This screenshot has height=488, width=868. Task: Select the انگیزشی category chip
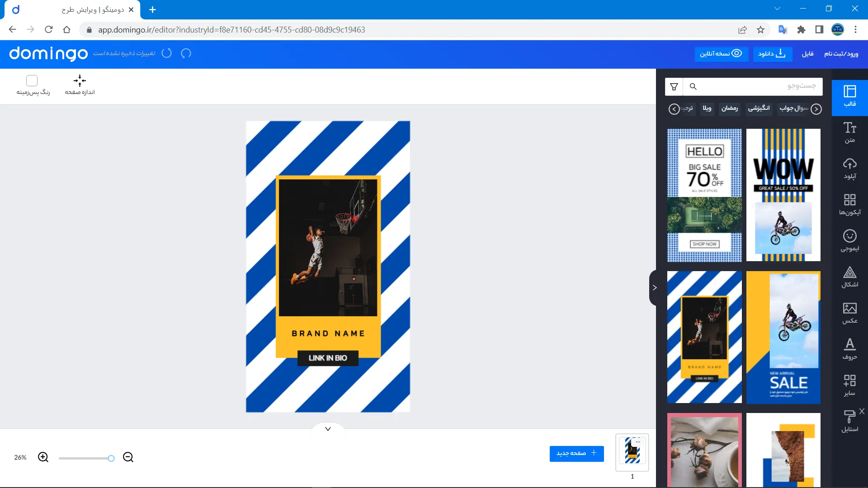tap(759, 108)
